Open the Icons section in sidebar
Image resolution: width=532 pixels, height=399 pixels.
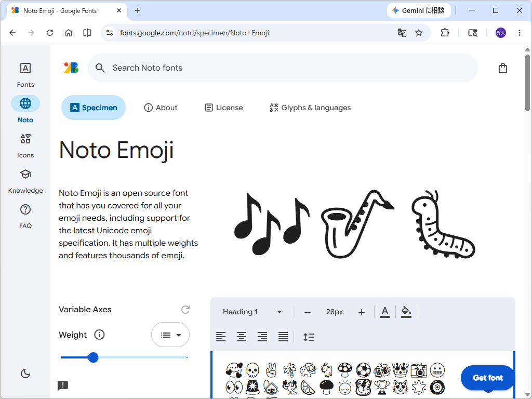[x=25, y=145]
